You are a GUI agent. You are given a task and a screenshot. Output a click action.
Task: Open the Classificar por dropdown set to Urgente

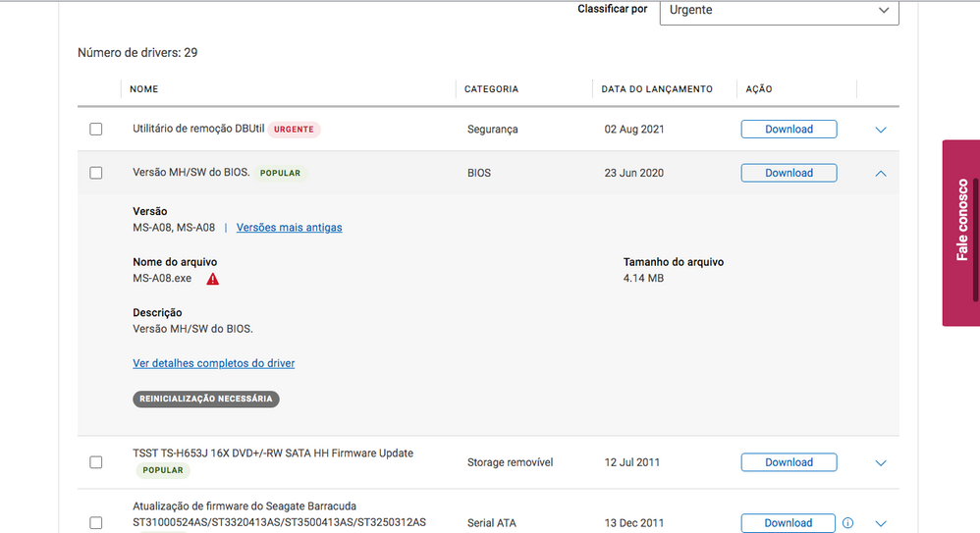(779, 11)
